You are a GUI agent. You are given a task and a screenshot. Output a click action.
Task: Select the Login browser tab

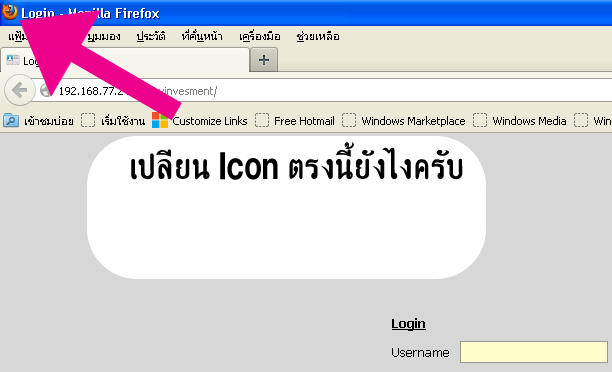pyautogui.click(x=125, y=60)
